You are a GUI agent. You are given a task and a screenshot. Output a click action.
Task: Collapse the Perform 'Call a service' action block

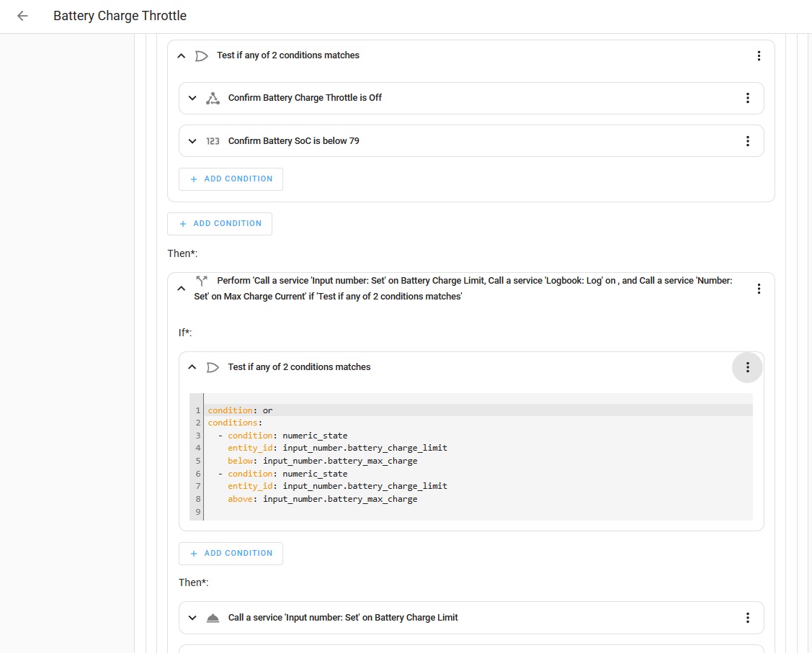tap(181, 289)
